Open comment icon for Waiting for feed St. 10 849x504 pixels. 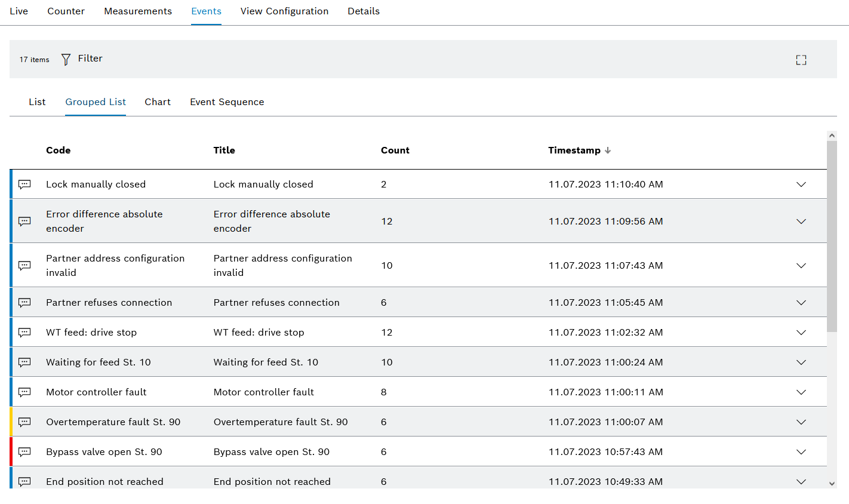click(x=24, y=362)
